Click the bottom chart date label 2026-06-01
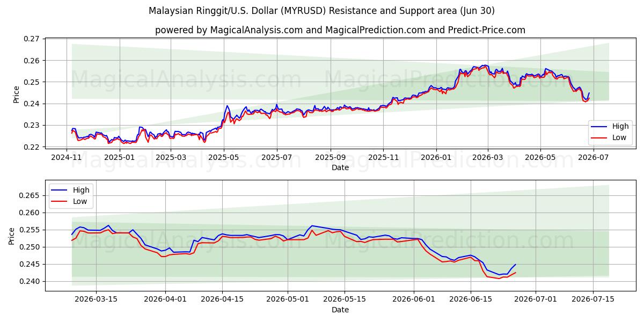The image size is (644, 322). click(414, 299)
